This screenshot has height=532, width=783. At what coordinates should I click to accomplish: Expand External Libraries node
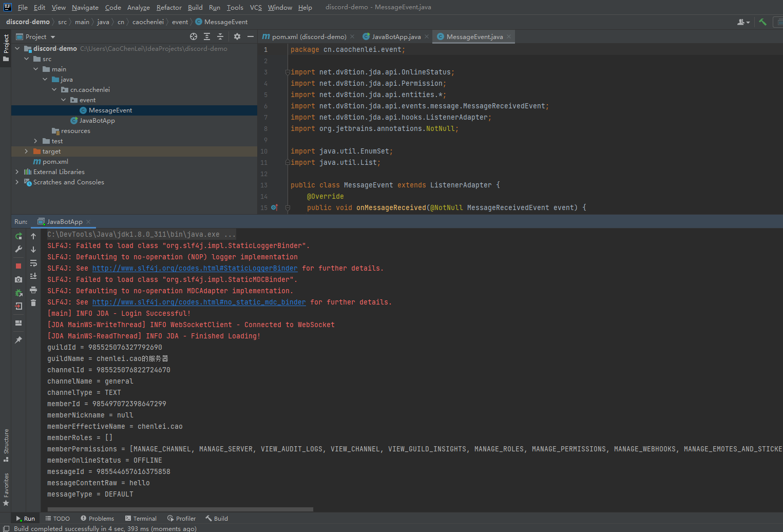point(17,172)
